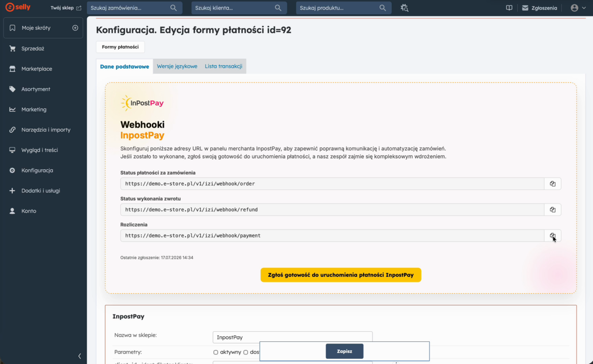The image size is (593, 364).
Task: Copy the refund webhook URL
Action: coord(552,210)
